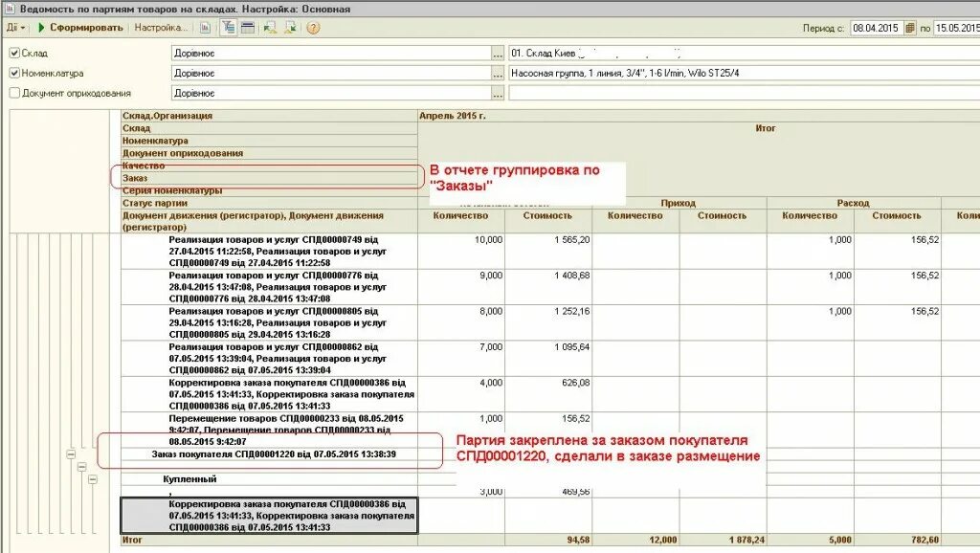Click the period end date field 15.05.2015
The image size is (980, 553).
pos(957,28)
